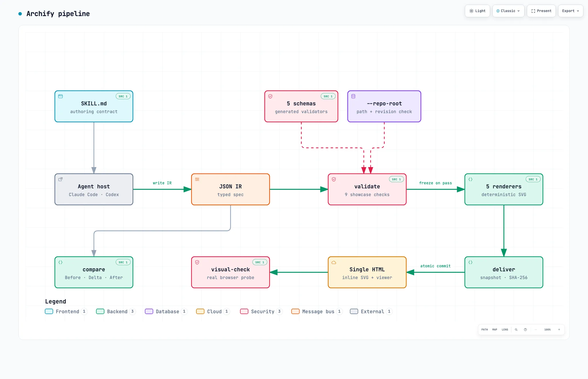The width and height of the screenshot is (588, 379).
Task: Zoom in with the plus icon
Action: point(559,330)
